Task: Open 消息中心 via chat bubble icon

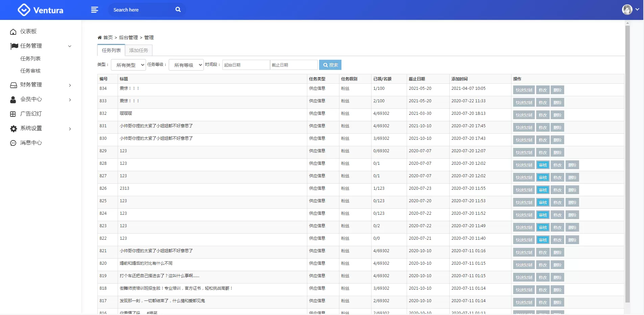Action: (13, 143)
